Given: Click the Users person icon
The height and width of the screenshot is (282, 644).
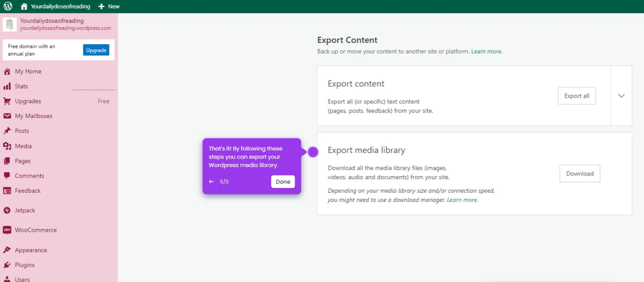Looking at the screenshot, I should (7, 279).
